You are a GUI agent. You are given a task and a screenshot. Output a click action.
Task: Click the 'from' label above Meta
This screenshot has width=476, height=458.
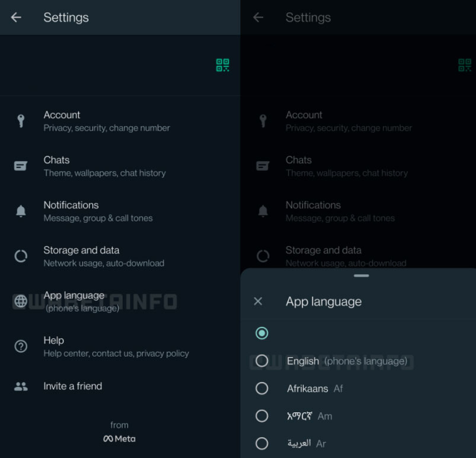pos(119,425)
